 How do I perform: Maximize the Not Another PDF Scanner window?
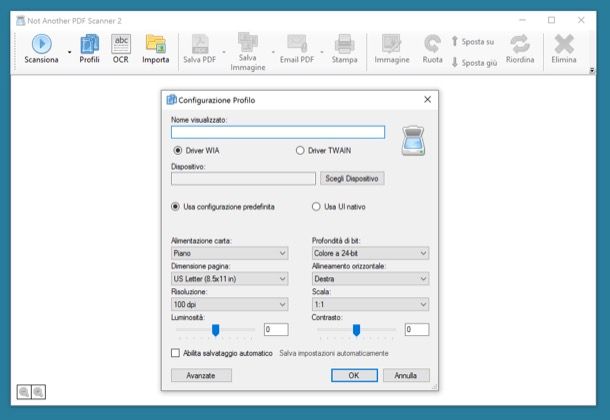[552, 20]
